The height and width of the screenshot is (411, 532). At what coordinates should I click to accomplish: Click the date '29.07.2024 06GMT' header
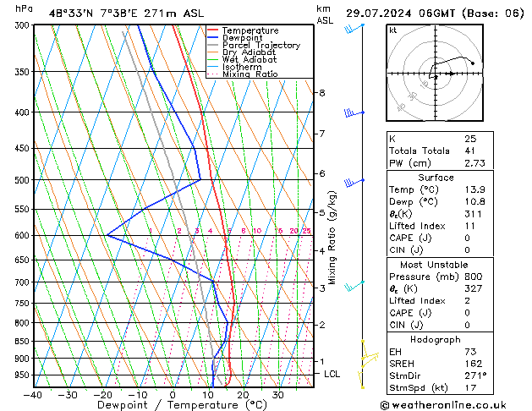coord(401,14)
